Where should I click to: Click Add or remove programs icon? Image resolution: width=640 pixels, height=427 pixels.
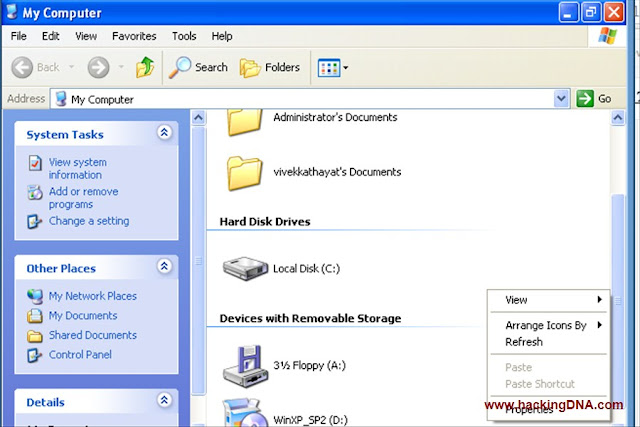(35, 192)
